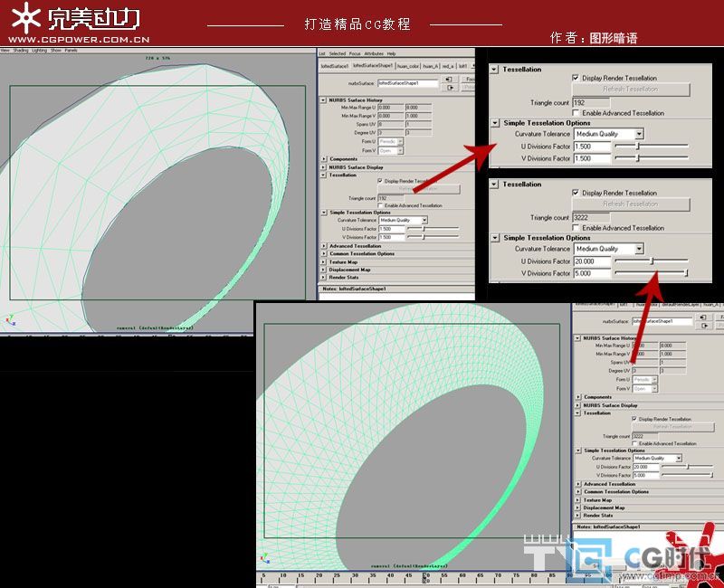Expand Texture Map section in upper Attribute Editor
This screenshot has height=588, width=724.
(323, 262)
